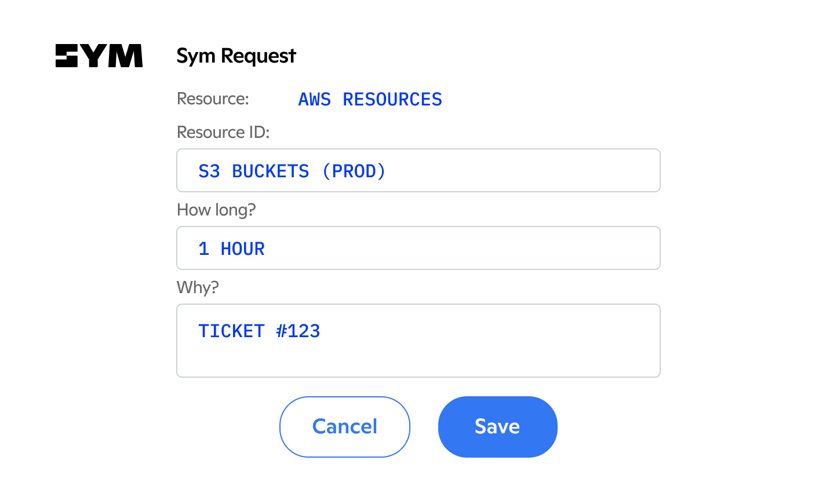Dismiss the form via Cancel
The width and height of the screenshot is (837, 504).
coord(344,426)
